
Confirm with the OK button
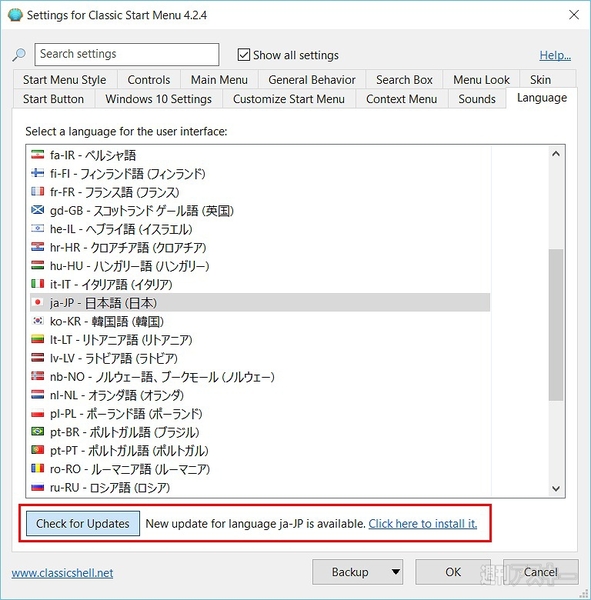453,572
